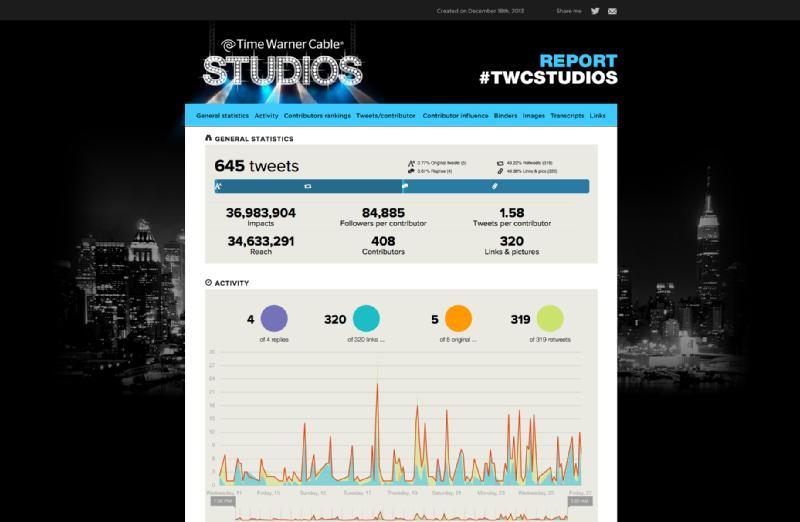Image resolution: width=800 pixels, height=522 pixels.
Task: Toggle the green retweets series circle
Action: [550, 318]
